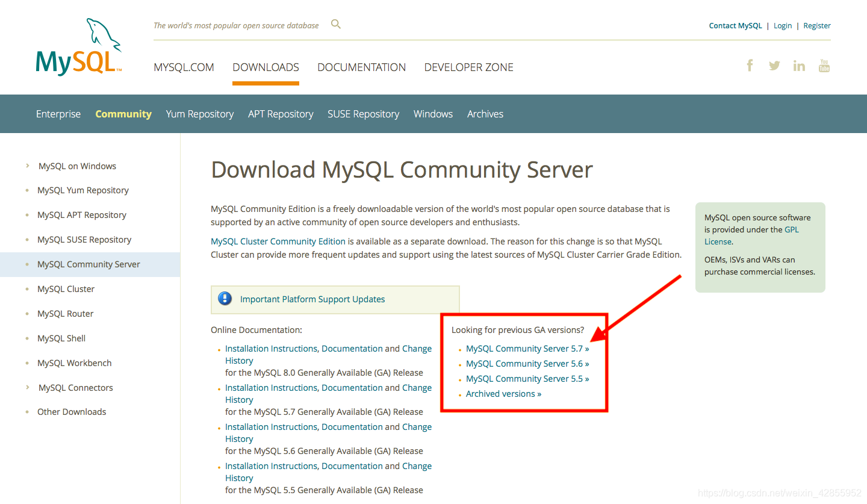This screenshot has width=867, height=504.
Task: Click 'The world's most popular open source database' tagline
Action: 236,25
